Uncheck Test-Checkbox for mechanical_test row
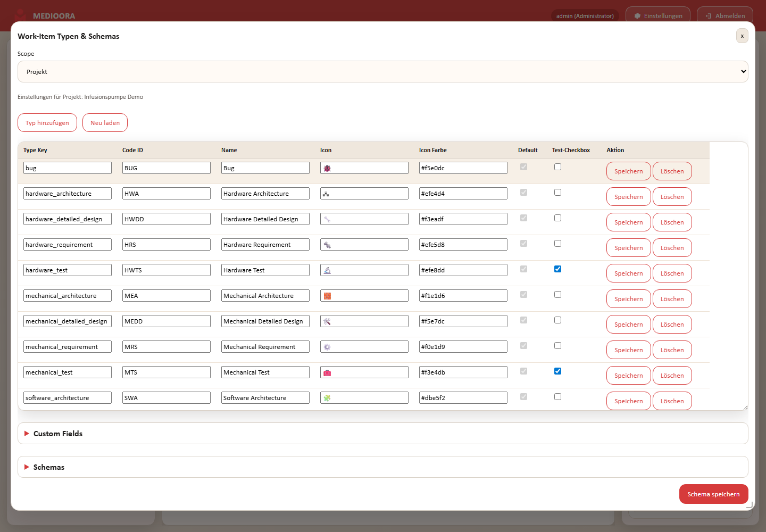This screenshot has width=766, height=532. tap(557, 371)
